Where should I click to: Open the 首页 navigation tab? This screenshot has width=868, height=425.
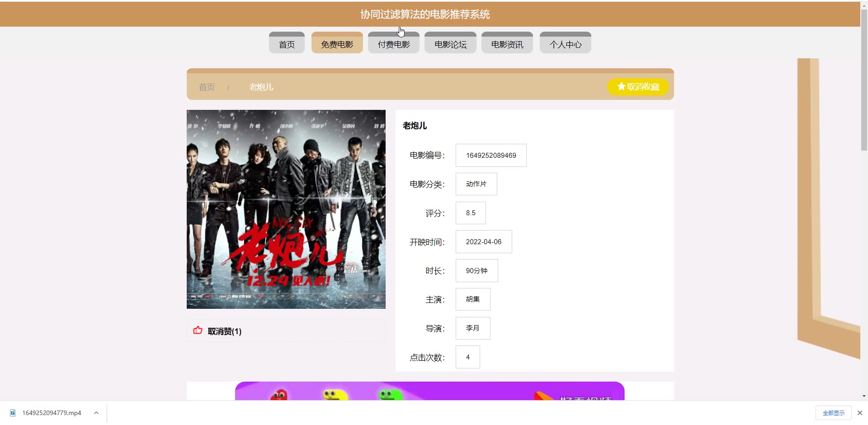click(x=287, y=43)
